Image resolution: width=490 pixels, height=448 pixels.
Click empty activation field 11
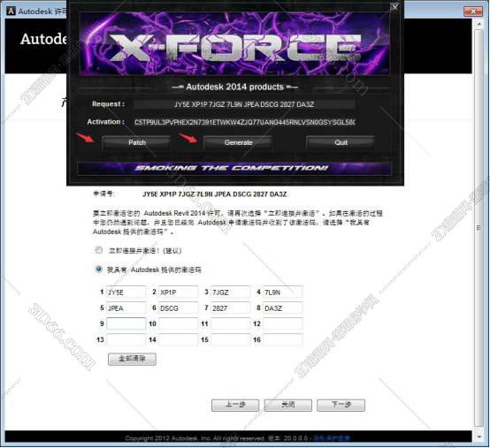(x=231, y=323)
